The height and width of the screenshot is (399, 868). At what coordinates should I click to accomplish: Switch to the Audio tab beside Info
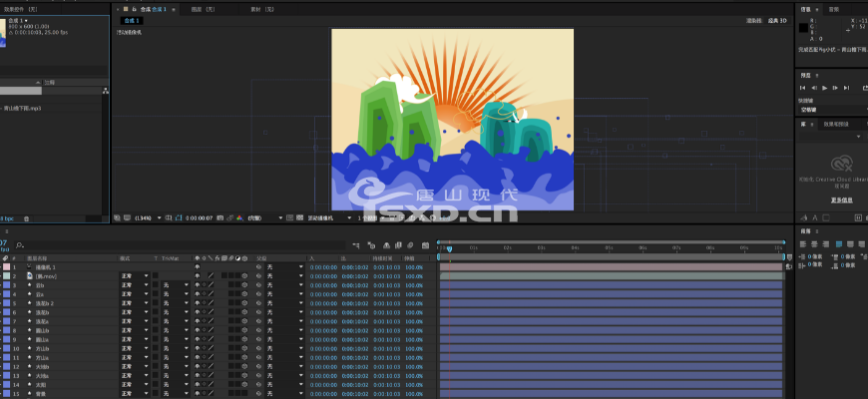tap(834, 9)
